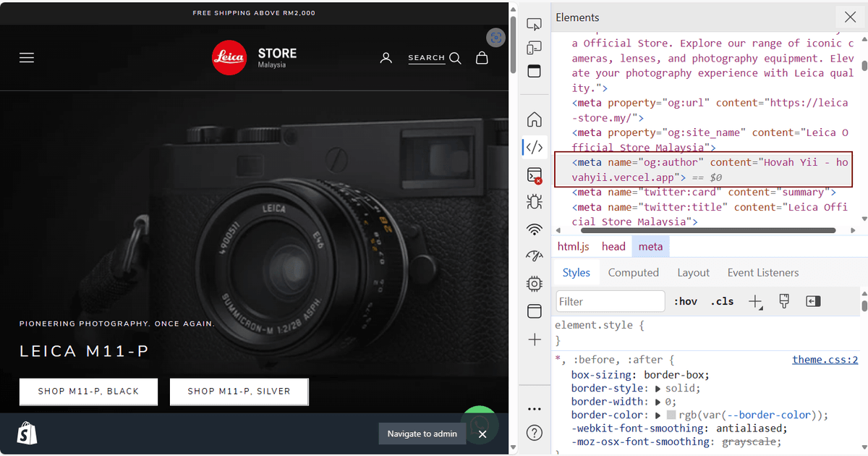Open DevTools help question mark icon

[x=534, y=433]
